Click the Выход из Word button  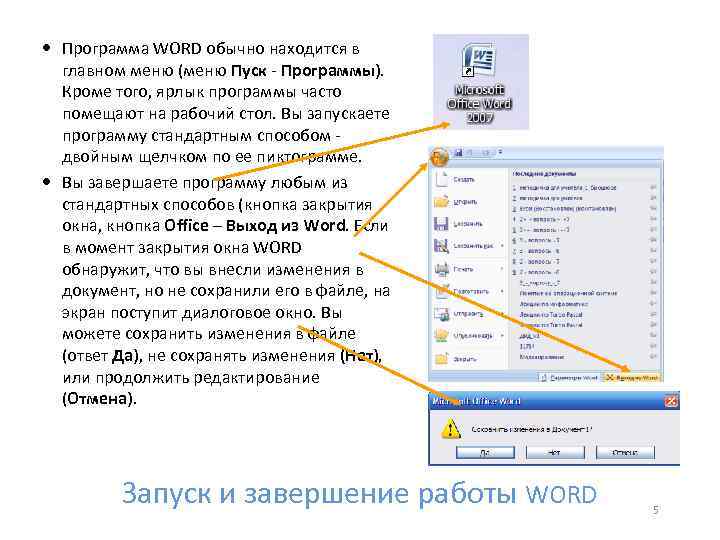(x=633, y=377)
